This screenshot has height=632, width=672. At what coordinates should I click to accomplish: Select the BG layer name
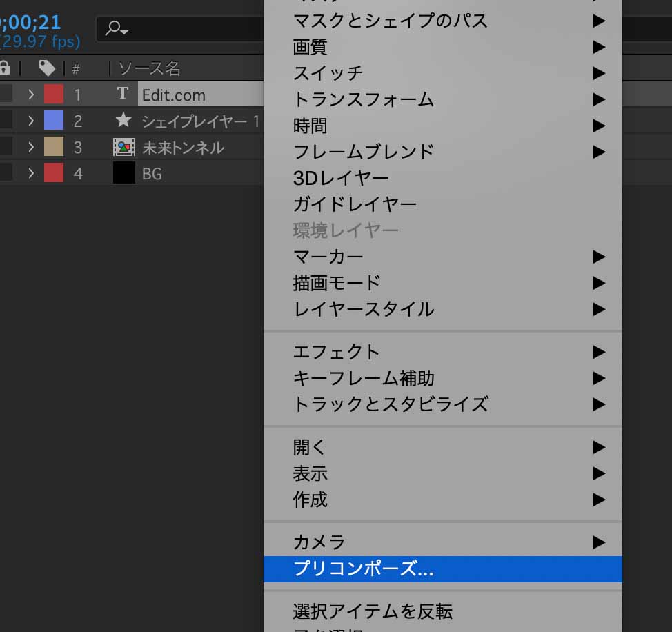click(x=152, y=174)
